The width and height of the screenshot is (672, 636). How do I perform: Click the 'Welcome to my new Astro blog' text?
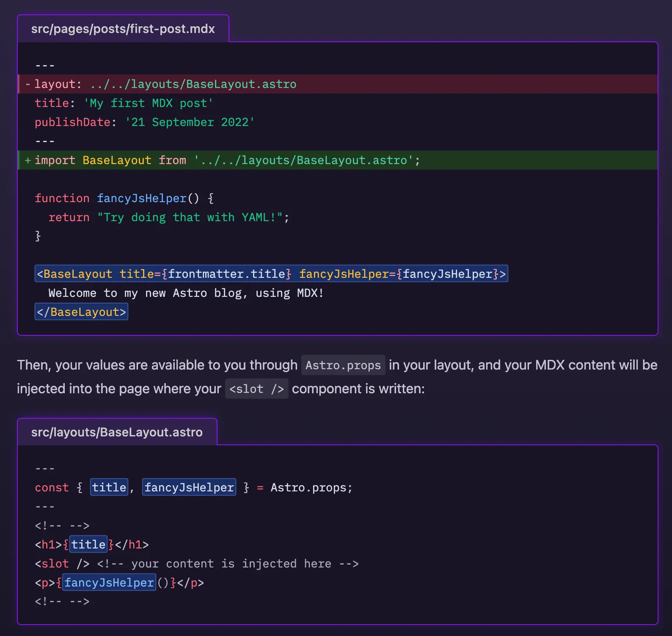point(186,293)
